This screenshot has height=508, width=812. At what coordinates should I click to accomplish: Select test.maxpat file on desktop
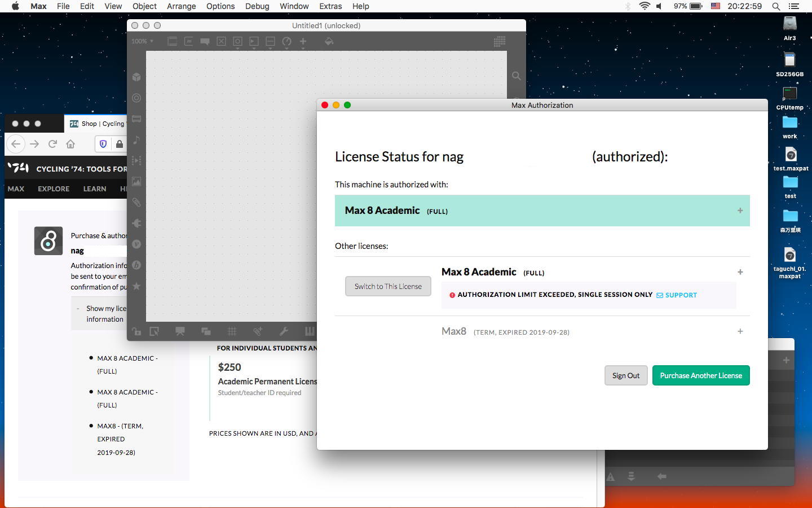pyautogui.click(x=791, y=159)
